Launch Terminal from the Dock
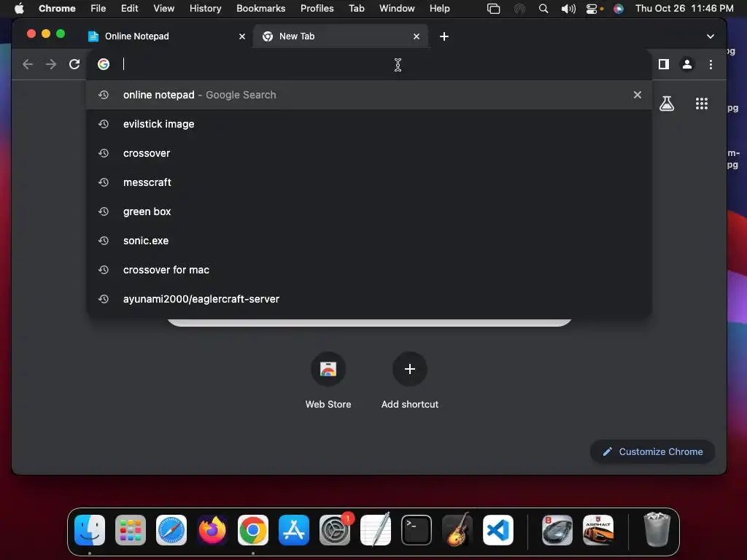747x560 pixels. [x=417, y=530]
